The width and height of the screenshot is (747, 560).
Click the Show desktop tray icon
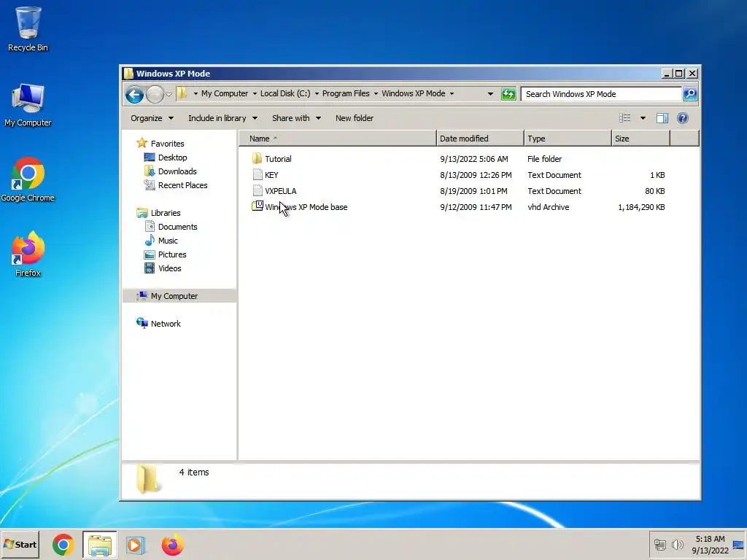click(738, 544)
